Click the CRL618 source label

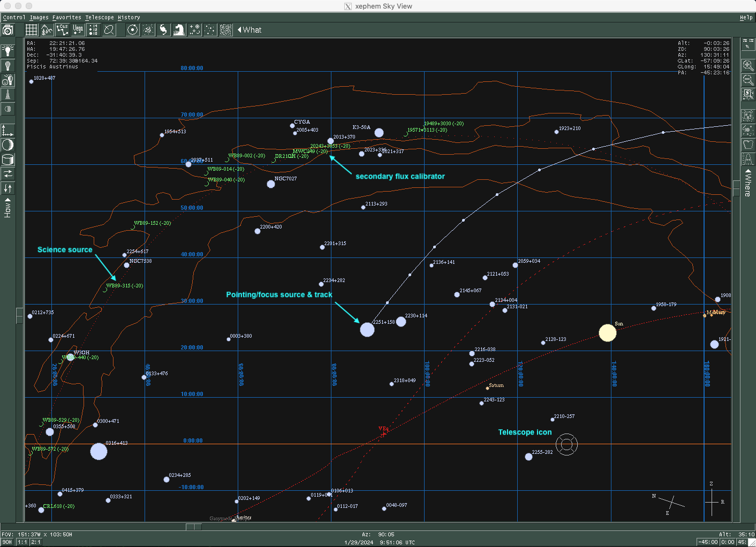(x=58, y=506)
